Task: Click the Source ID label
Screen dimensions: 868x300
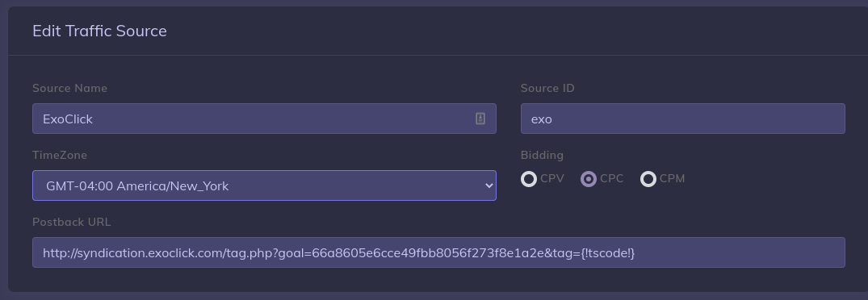Action: click(547, 89)
